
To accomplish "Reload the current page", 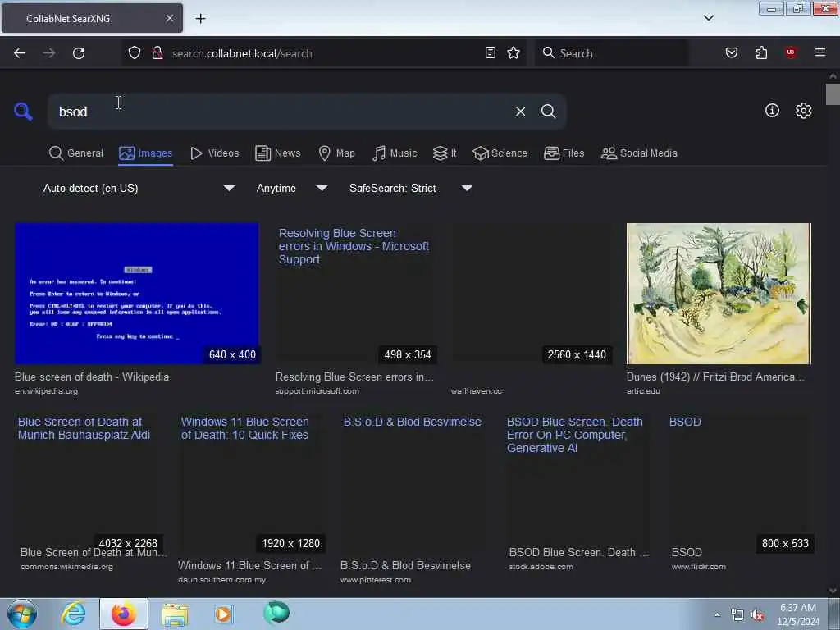I will tap(79, 53).
